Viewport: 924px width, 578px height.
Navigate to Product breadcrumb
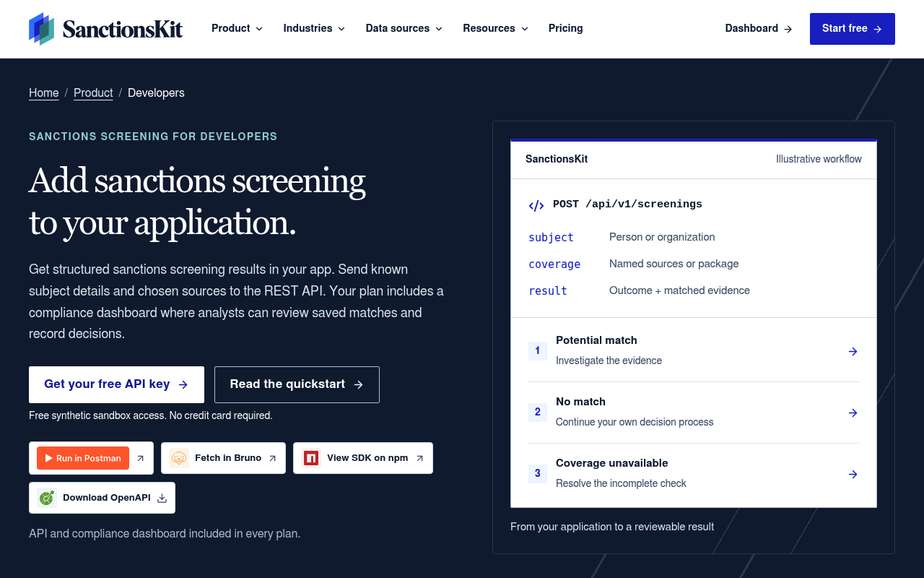tap(93, 92)
